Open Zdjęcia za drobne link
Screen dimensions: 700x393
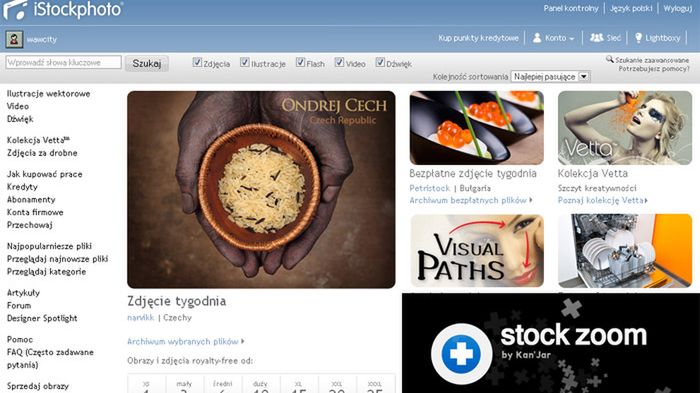42,153
